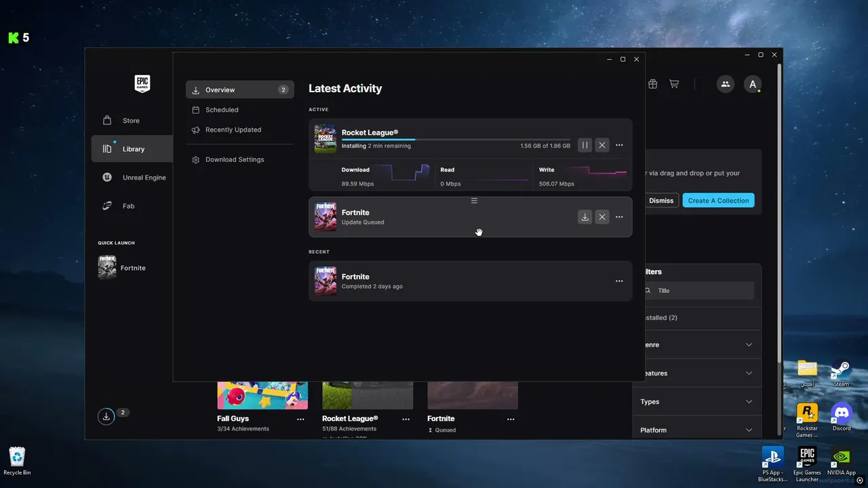Open the Recently Updated tab
This screenshot has width=868, height=488.
point(240,129)
